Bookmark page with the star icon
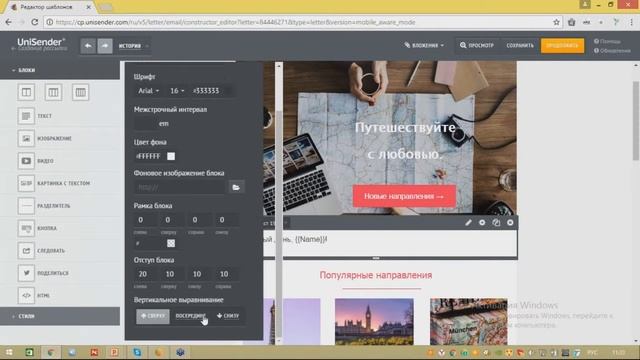Image resolution: width=640 pixels, height=360 pixels. tap(556, 22)
